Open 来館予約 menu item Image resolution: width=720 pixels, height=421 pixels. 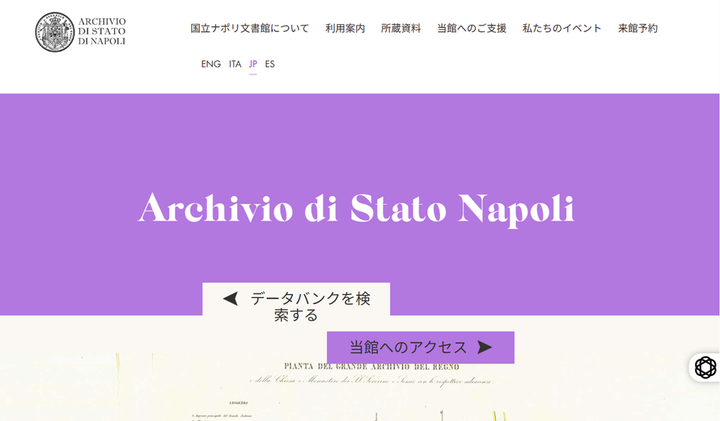point(638,28)
